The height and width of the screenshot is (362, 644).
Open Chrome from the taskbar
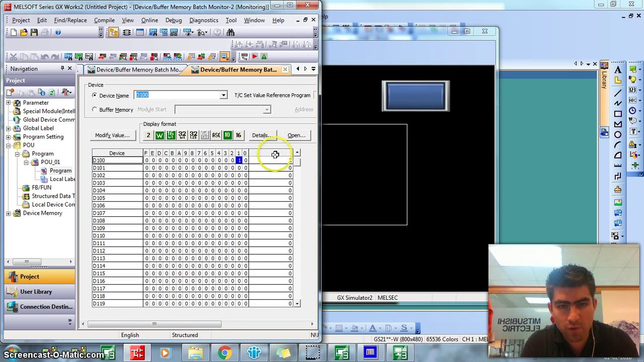click(224, 353)
